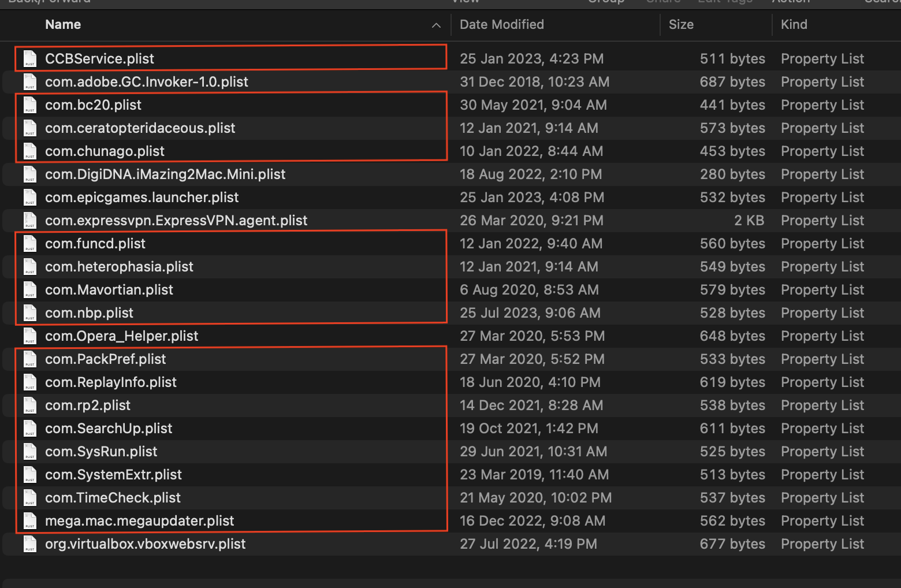Click the date 29 Jun 2021, 10:31 AM
This screenshot has width=901, height=588.
click(533, 451)
